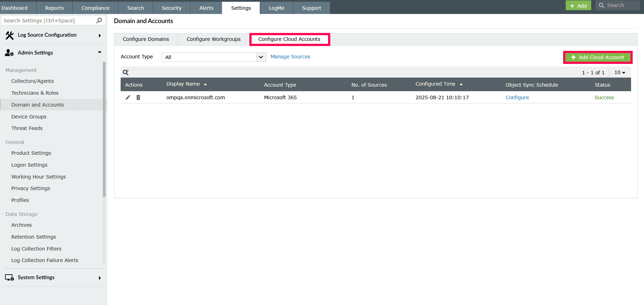Open the Security tab
The height and width of the screenshot is (305, 644).
point(172,8)
